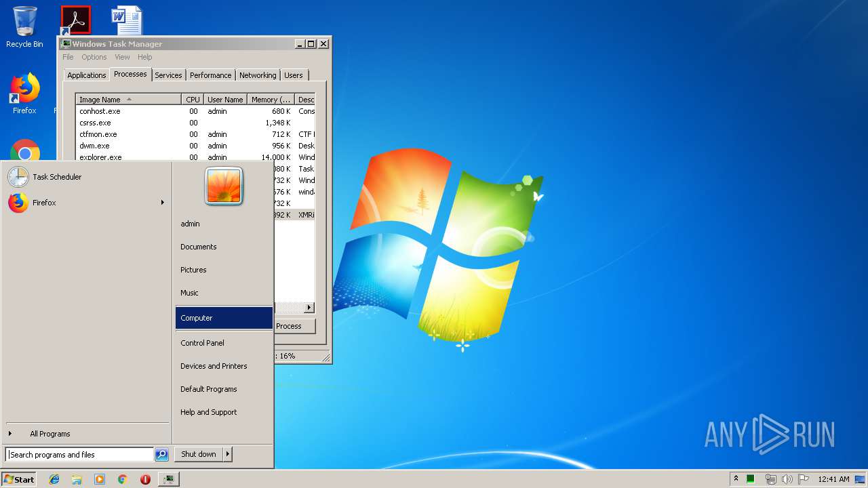Switch to Processes tab

click(x=130, y=74)
